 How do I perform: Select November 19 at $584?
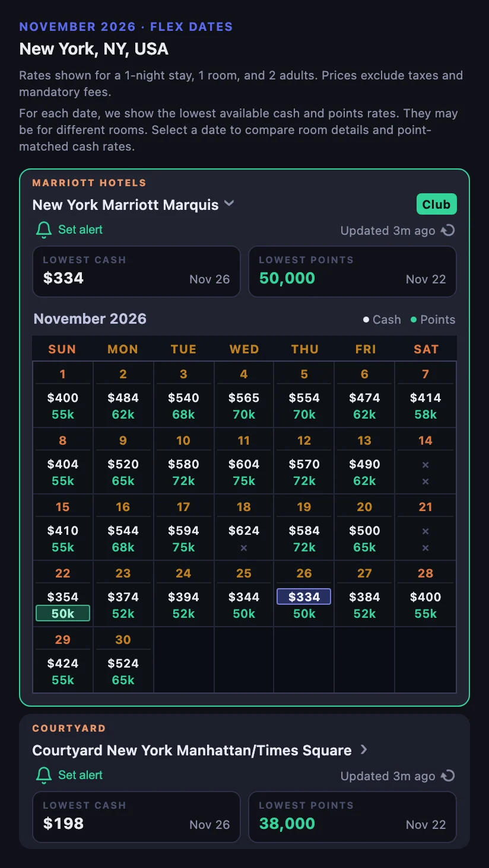pos(304,527)
